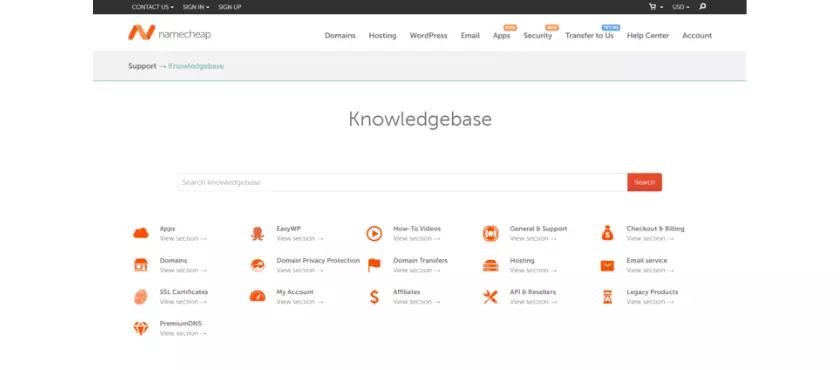Open the Help Center menu
840x370 pixels.
[x=648, y=35]
